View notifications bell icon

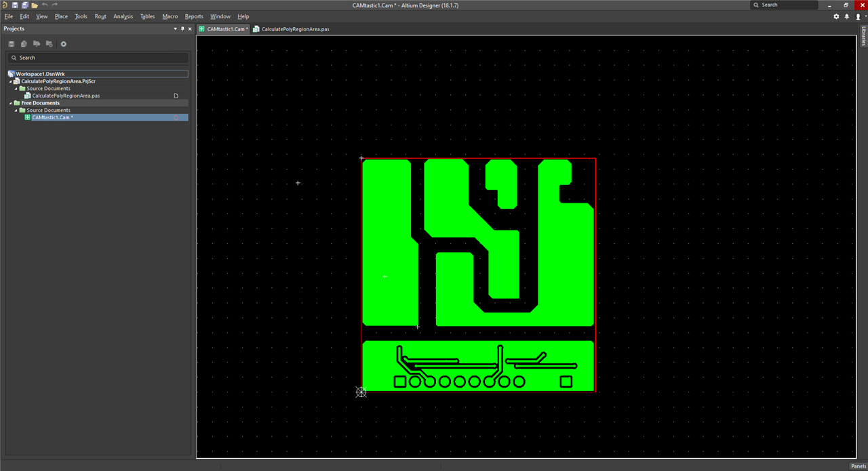(846, 16)
